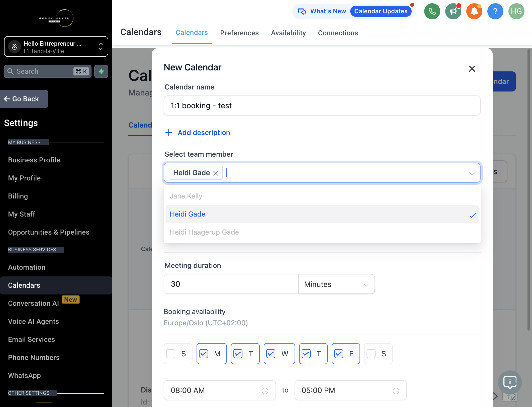Open My Staff settings page
Screen dimensions: 532x407
coord(22,214)
